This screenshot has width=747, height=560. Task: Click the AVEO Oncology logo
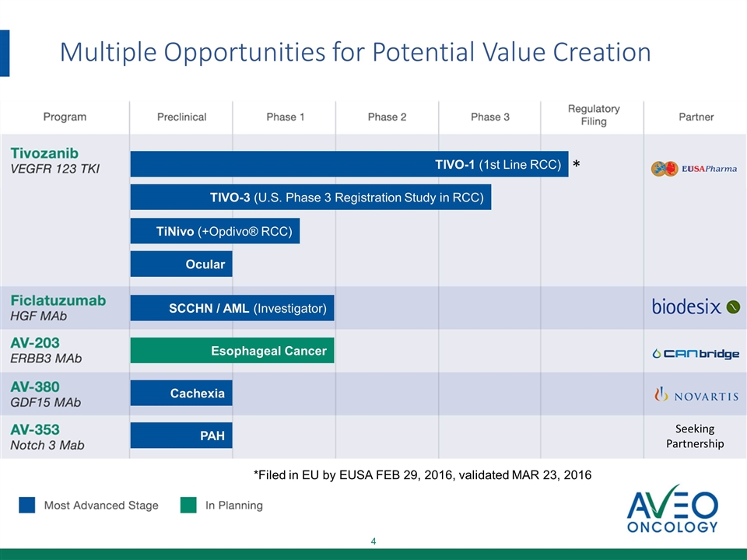[672, 511]
